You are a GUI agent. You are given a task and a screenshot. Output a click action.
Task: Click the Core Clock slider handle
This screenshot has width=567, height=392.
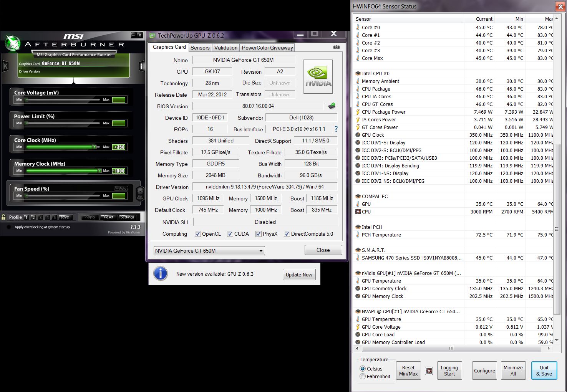(x=94, y=147)
